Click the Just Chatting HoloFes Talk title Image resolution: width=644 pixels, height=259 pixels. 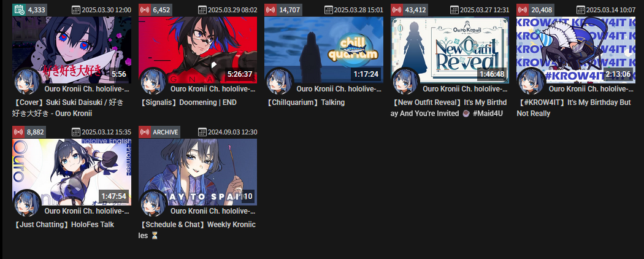[63, 225]
